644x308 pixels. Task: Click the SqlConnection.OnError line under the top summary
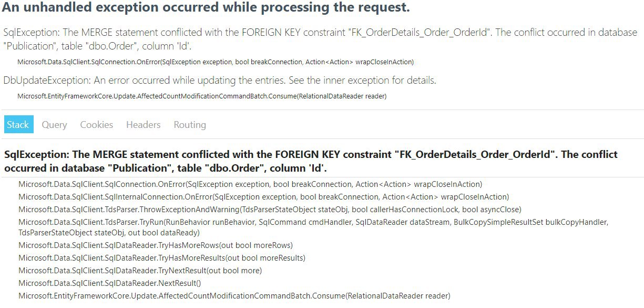coord(216,62)
